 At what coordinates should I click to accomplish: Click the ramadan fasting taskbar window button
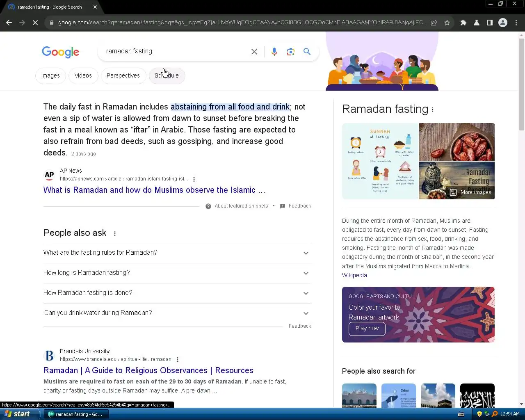tap(76, 414)
